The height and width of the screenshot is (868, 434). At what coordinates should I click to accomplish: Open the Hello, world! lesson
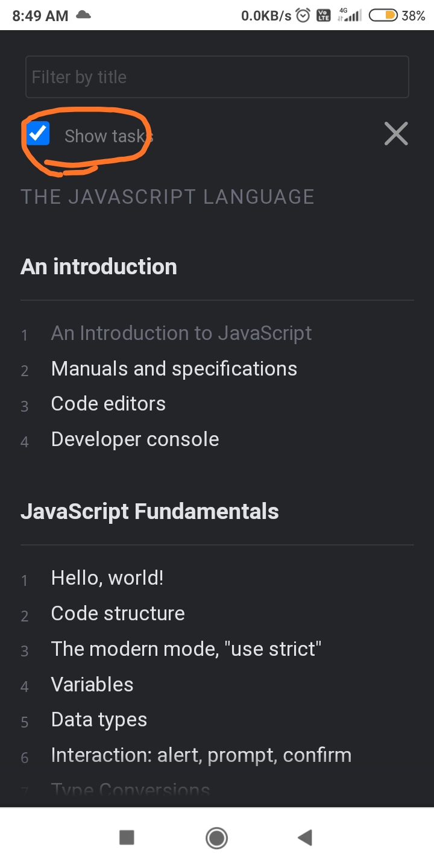107,578
